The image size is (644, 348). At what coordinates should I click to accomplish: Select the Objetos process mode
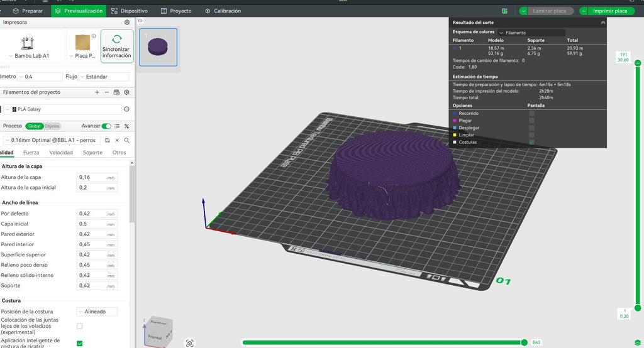(x=52, y=126)
